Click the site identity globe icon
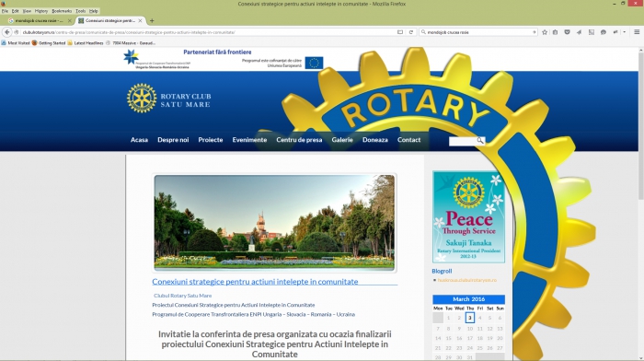 pyautogui.click(x=17, y=32)
